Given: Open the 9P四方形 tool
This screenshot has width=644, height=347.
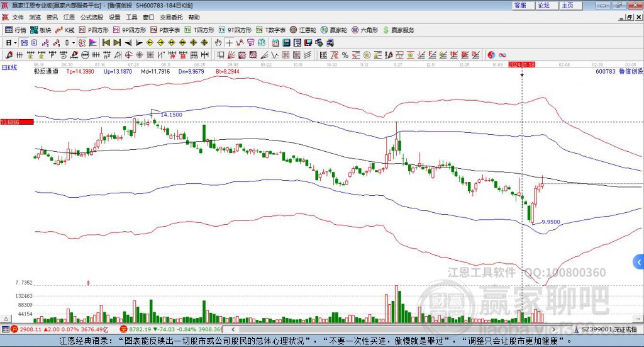Looking at the screenshot, I should [x=130, y=30].
